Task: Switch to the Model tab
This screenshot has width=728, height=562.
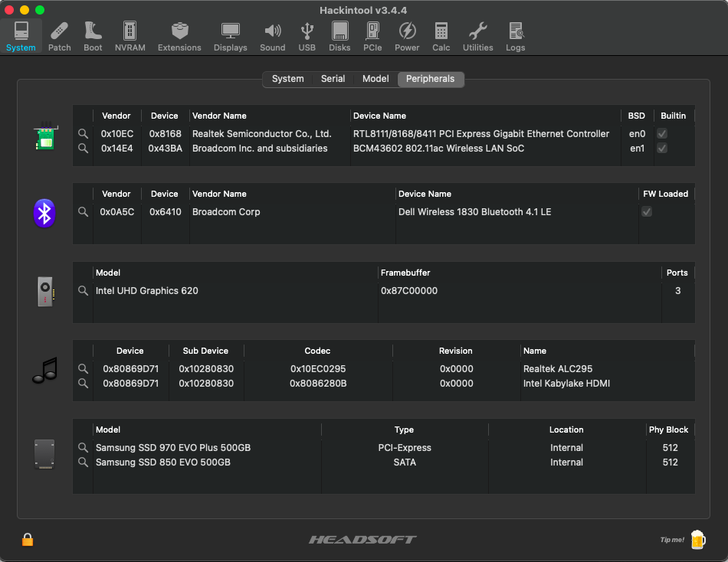Action: click(x=375, y=79)
